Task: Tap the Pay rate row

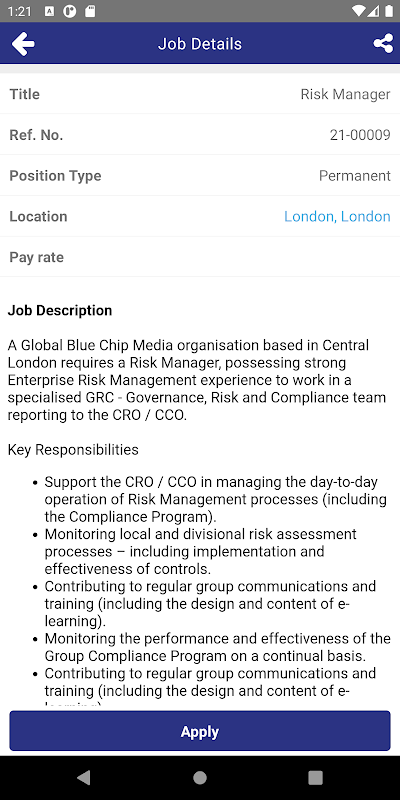Action: [200, 257]
